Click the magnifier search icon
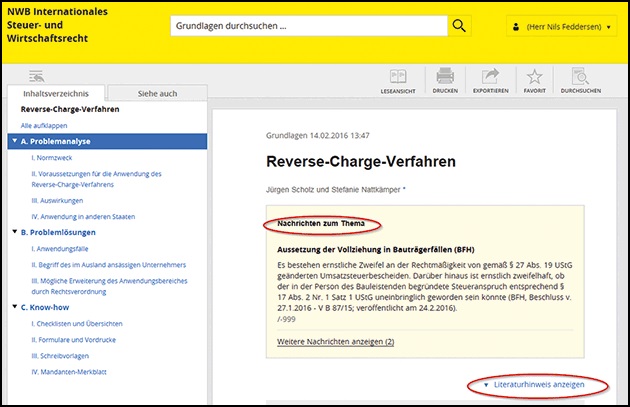This screenshot has height=407, width=630. 459,26
